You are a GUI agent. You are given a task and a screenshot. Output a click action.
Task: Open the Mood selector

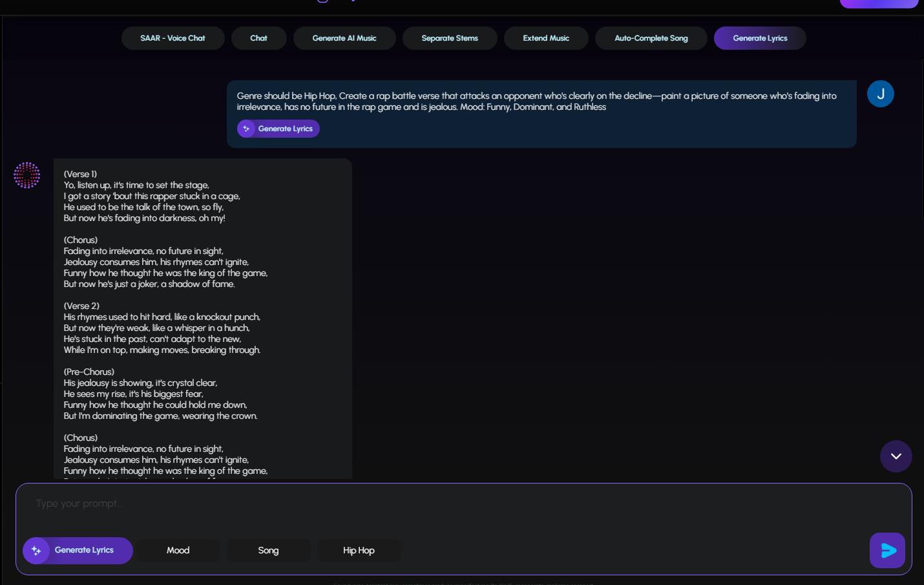(x=178, y=551)
